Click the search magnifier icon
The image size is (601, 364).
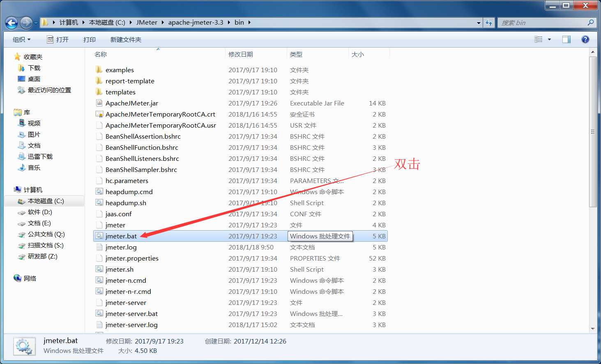click(x=591, y=23)
